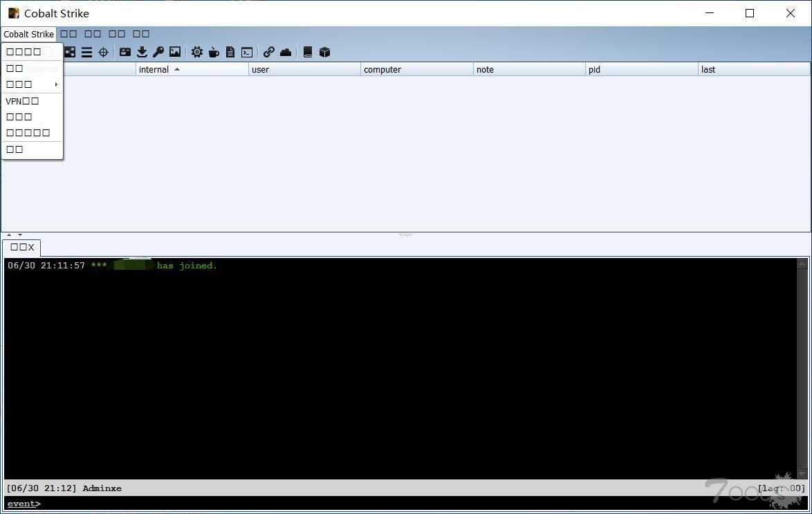Image resolution: width=812 pixels, height=514 pixels.
Task: Select the event log tab with X
Action: pyautogui.click(x=21, y=247)
